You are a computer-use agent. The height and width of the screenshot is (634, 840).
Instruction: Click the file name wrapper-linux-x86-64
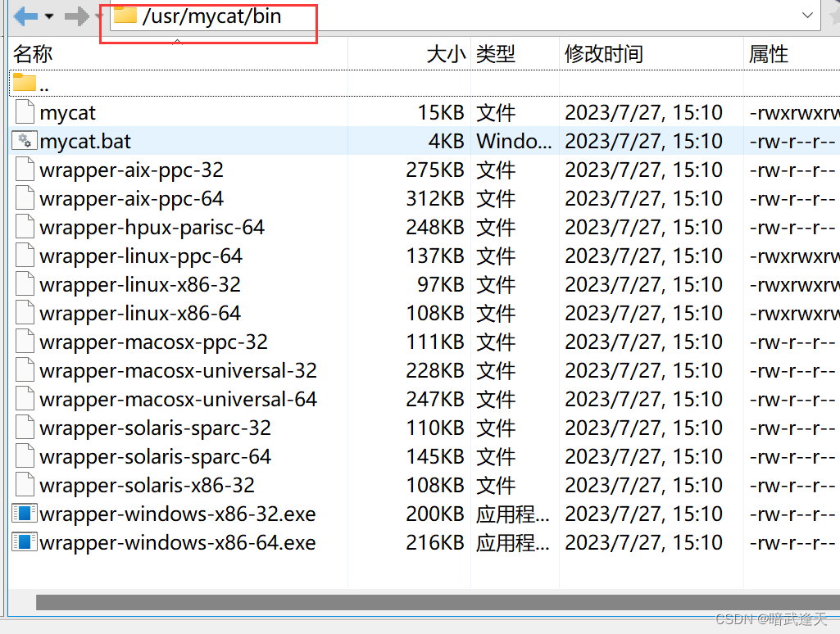[140, 313]
